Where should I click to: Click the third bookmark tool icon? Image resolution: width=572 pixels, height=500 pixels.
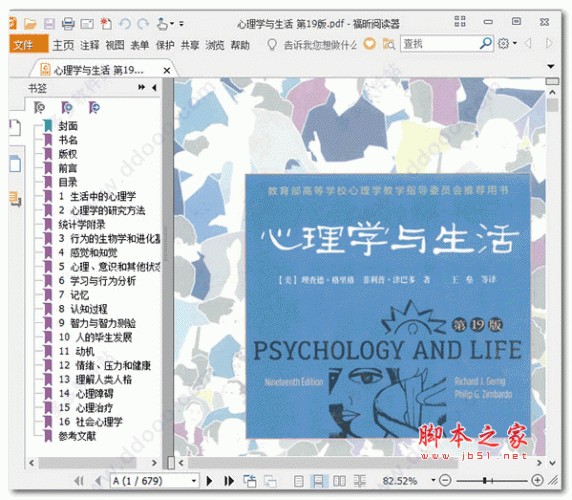[x=94, y=108]
